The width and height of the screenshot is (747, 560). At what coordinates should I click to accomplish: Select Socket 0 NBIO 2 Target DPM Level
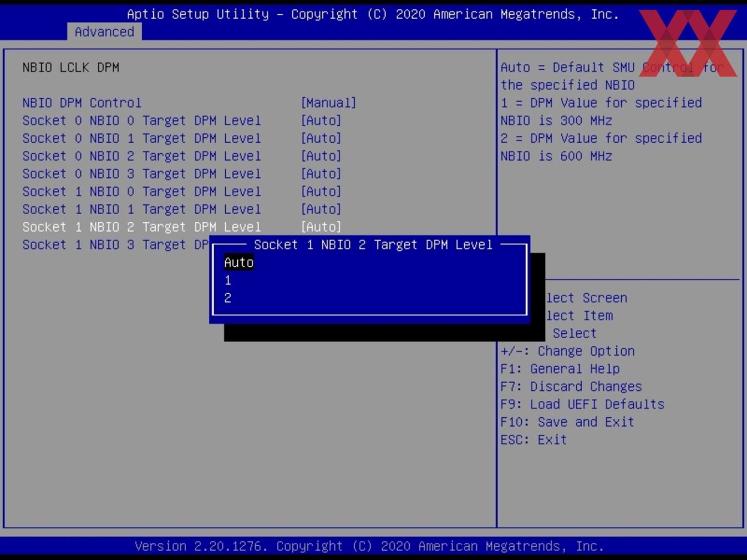coord(142,156)
